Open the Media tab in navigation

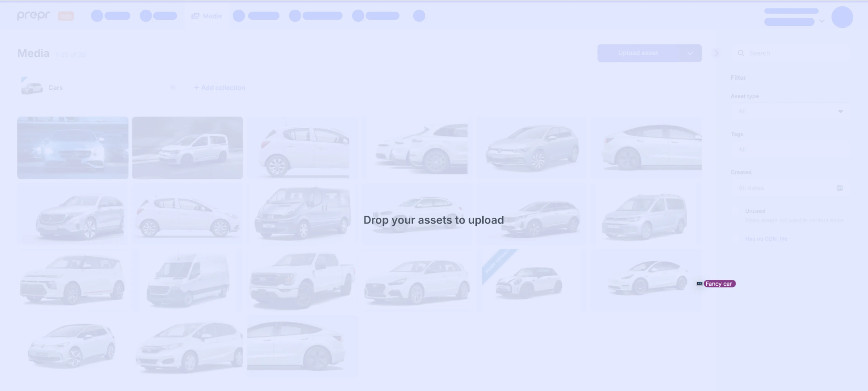coord(207,16)
